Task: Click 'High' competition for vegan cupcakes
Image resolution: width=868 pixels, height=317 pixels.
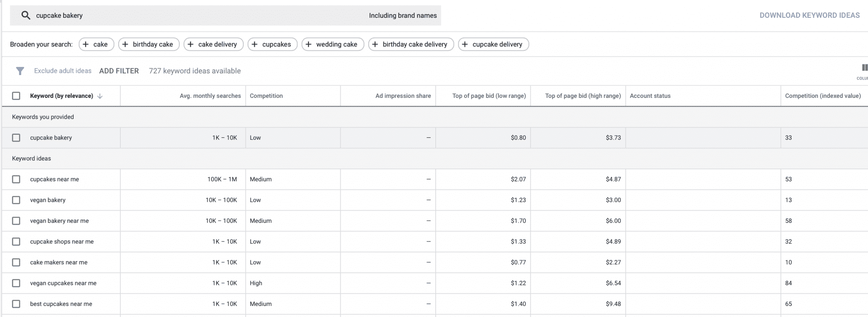Action: (256, 283)
